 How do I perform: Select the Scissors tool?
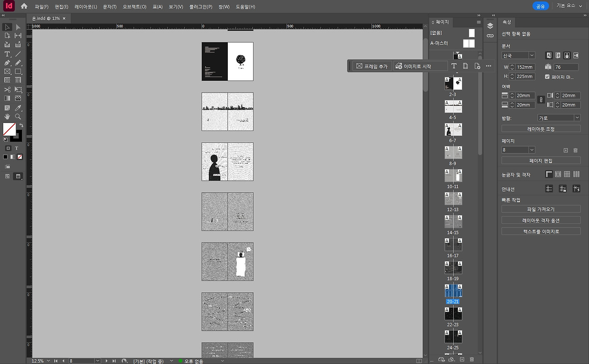(x=7, y=90)
